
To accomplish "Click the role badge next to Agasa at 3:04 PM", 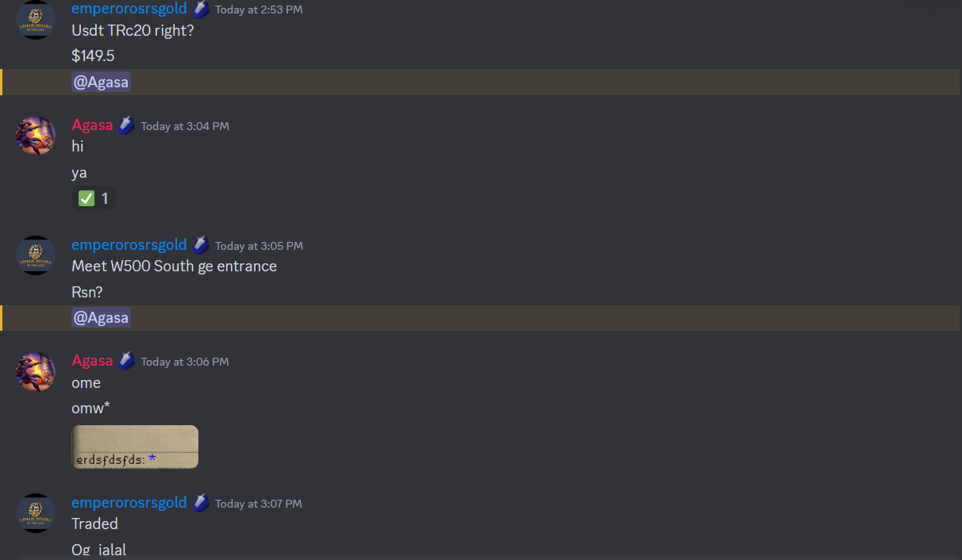I will (127, 125).
